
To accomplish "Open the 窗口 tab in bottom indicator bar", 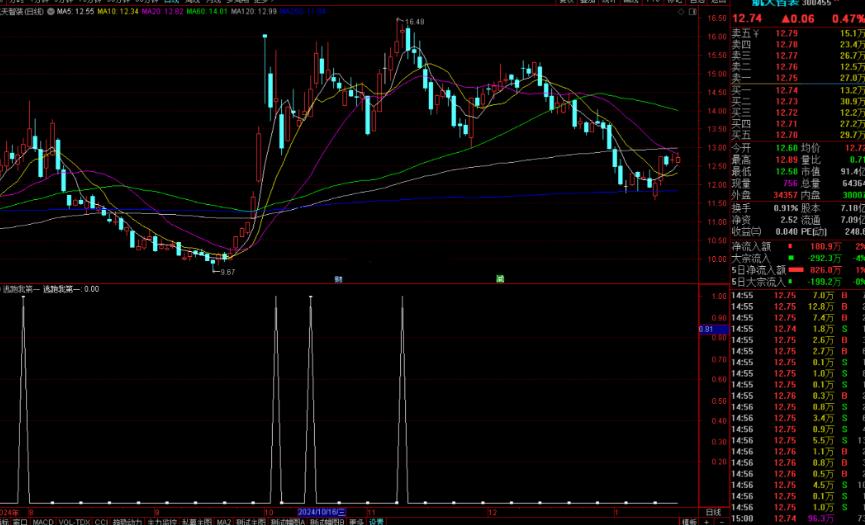I will (x=20, y=522).
